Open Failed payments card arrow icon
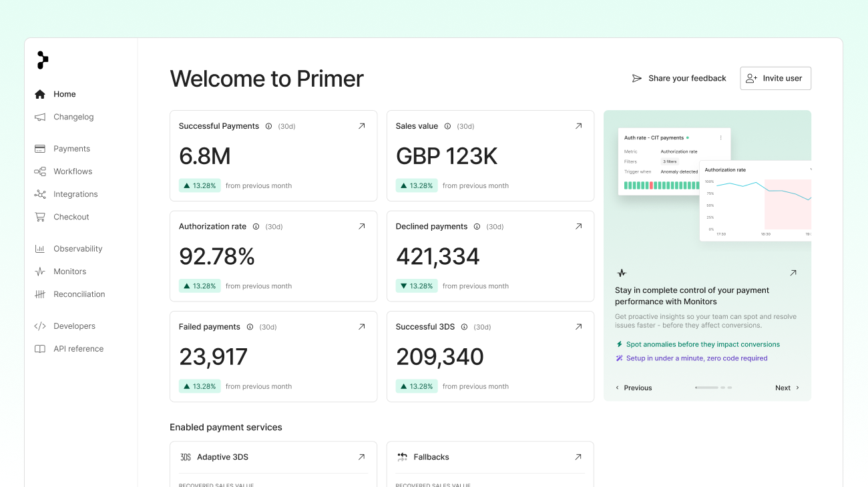 (361, 327)
